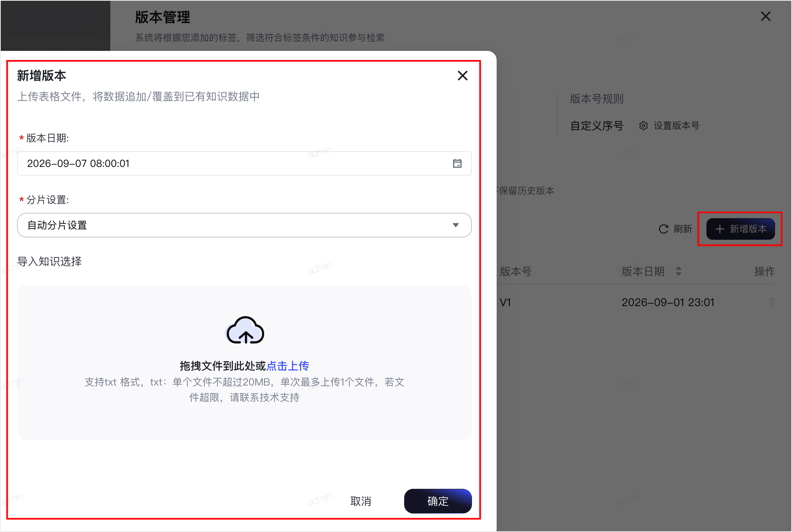Sort by 版本日期 column arrows
792x532 pixels.
[679, 271]
